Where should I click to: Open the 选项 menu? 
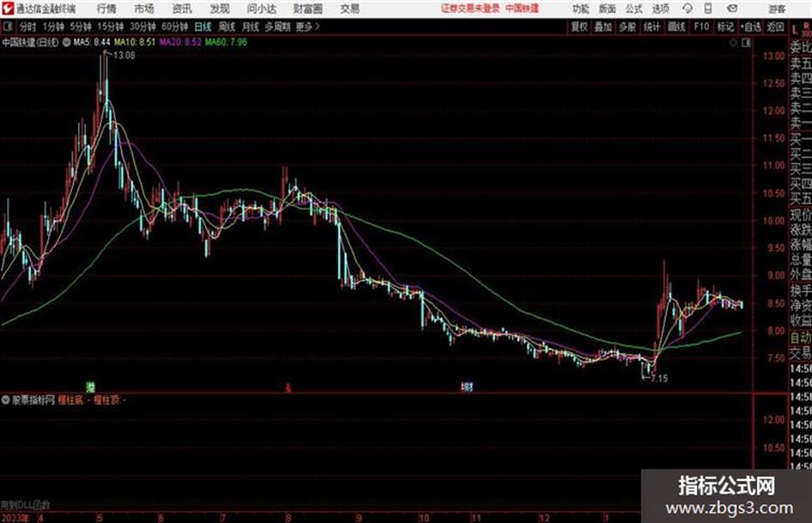[660, 9]
